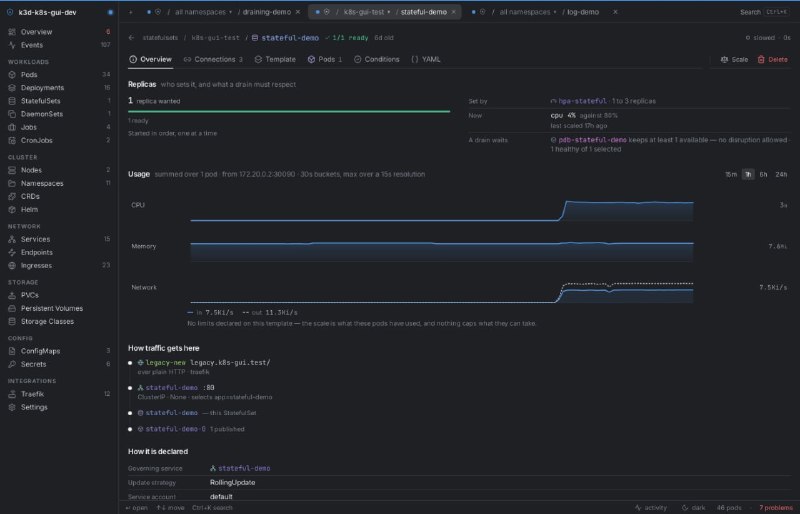Select the Connections tab
The image size is (800, 514).
click(x=213, y=59)
